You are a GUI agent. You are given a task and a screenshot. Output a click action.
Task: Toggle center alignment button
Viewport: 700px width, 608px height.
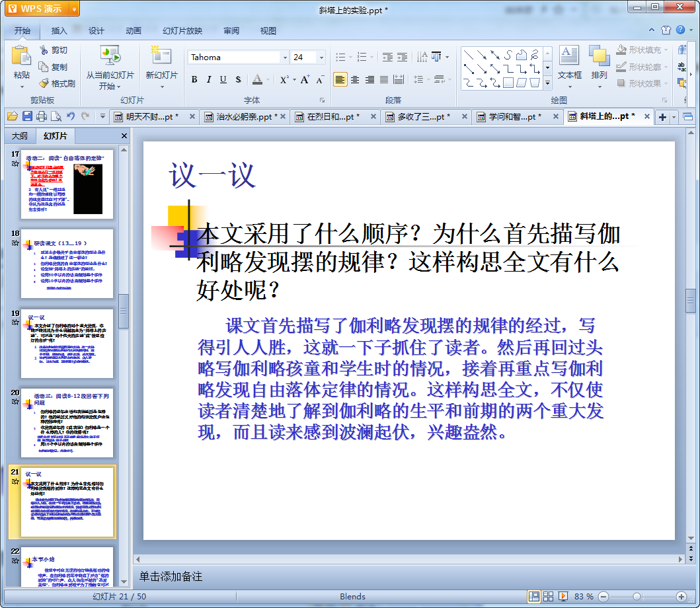[x=355, y=79]
